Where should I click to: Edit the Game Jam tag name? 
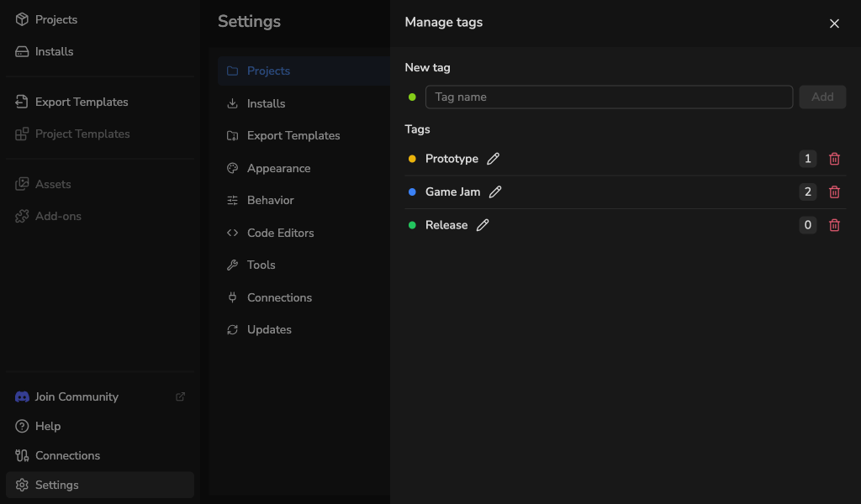tap(494, 192)
